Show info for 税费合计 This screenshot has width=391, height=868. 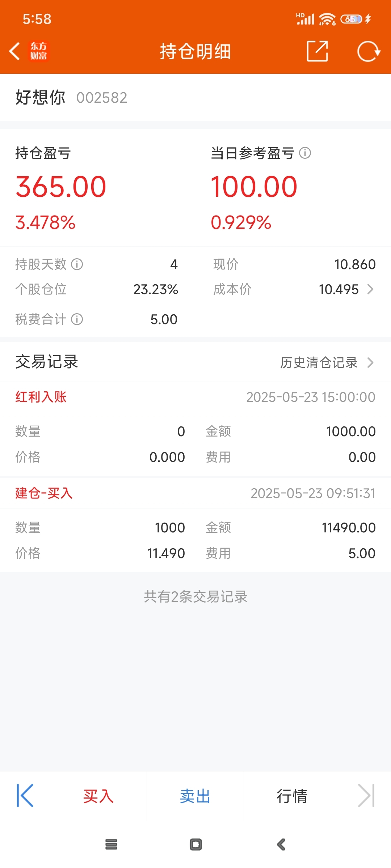pos(77,319)
